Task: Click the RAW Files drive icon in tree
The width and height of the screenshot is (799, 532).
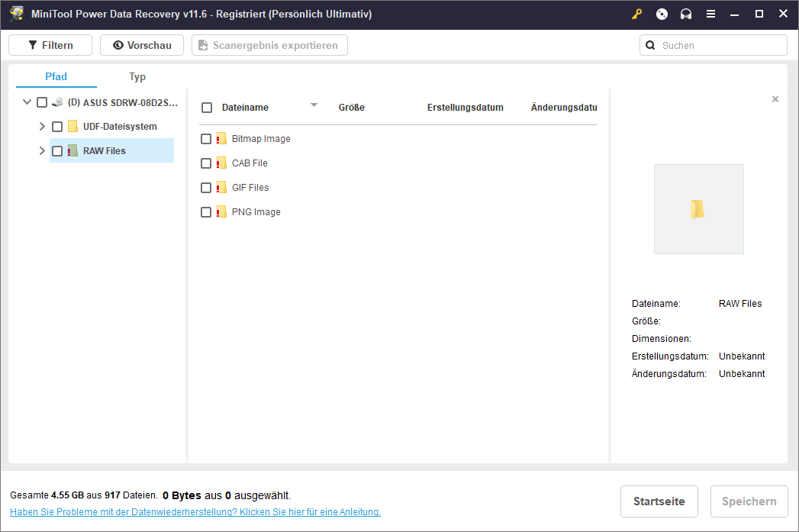Action: pos(72,151)
